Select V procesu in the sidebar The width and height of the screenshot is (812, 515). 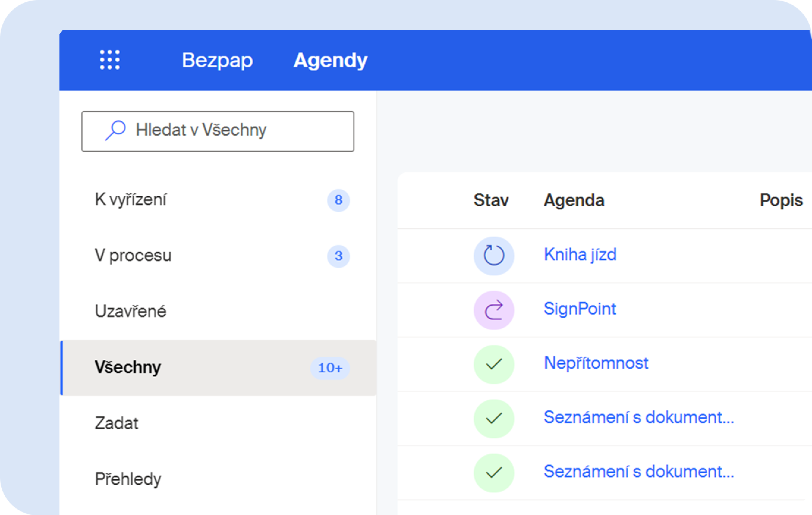(218, 256)
